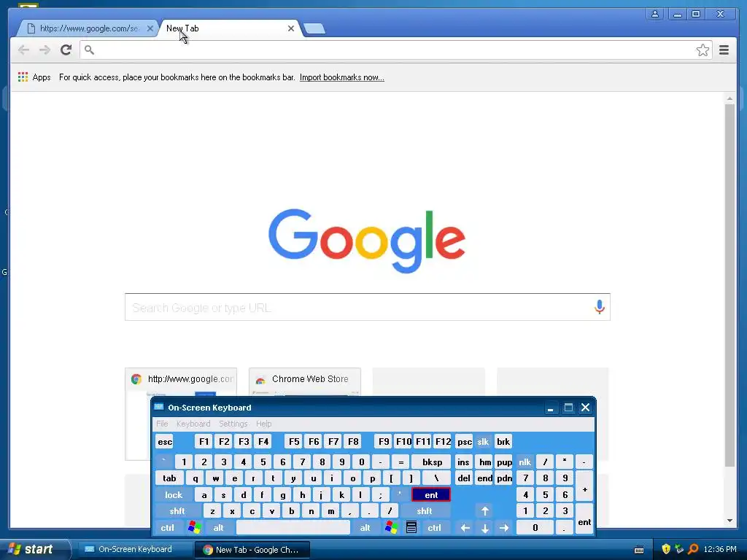Select New Tab - Google Chrome taskbar button
The width and height of the screenshot is (747, 560).
252,550
